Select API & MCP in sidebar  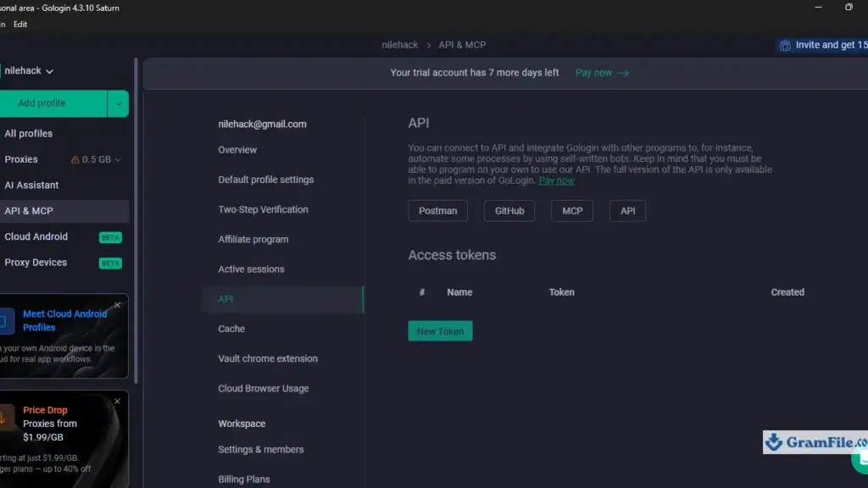(64, 211)
